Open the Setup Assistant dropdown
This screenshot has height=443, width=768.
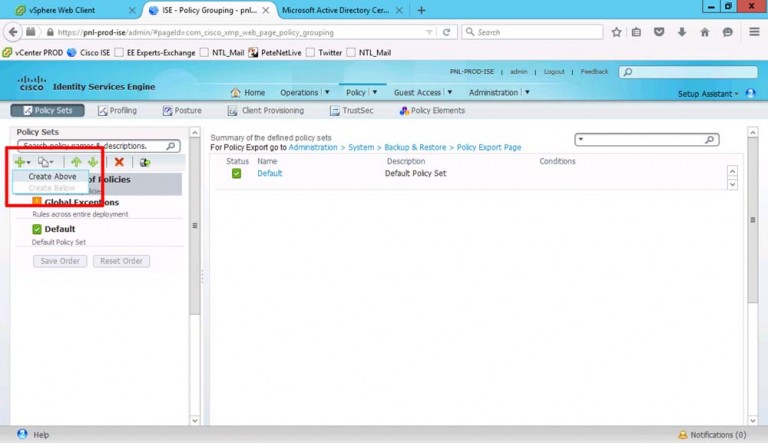(708, 94)
